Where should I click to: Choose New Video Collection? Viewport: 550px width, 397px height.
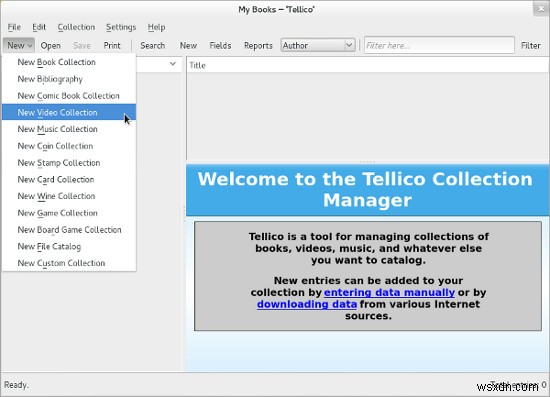[69, 112]
